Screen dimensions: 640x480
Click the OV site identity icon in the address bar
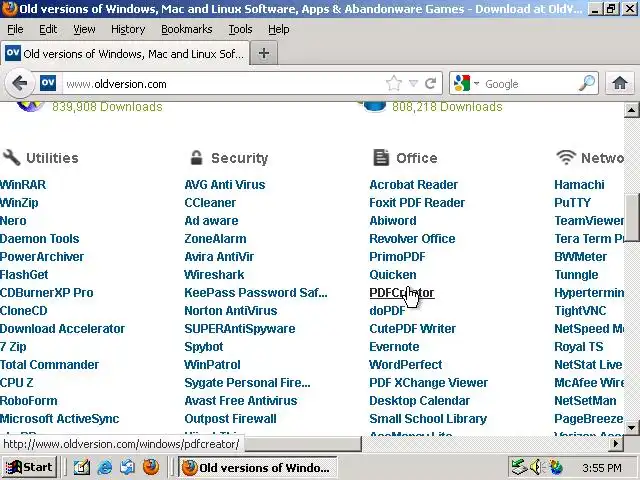click(x=48, y=83)
